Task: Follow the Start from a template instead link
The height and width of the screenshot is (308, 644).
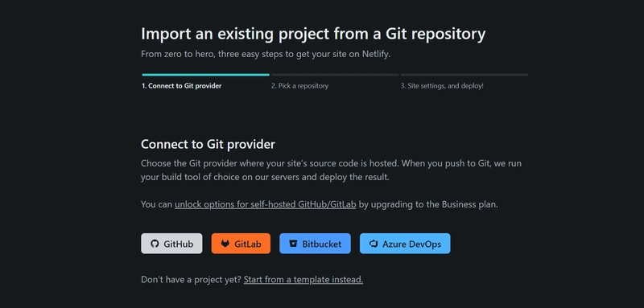Action: (303, 280)
